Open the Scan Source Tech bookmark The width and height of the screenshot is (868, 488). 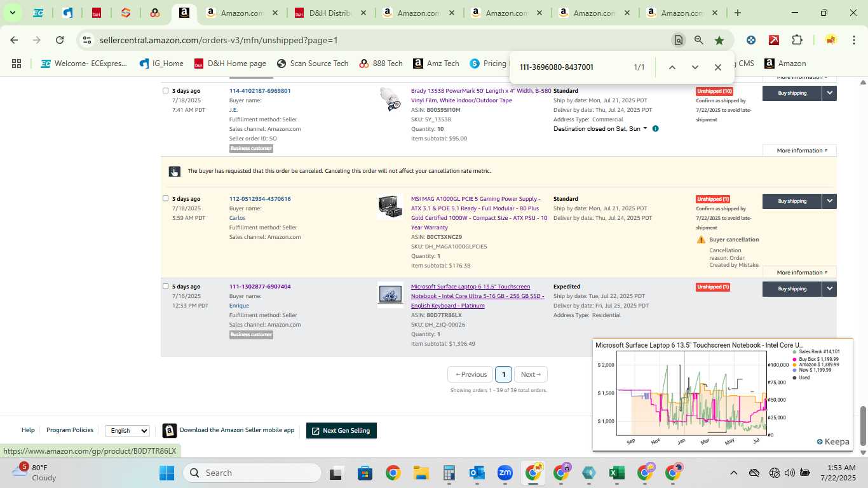(313, 64)
